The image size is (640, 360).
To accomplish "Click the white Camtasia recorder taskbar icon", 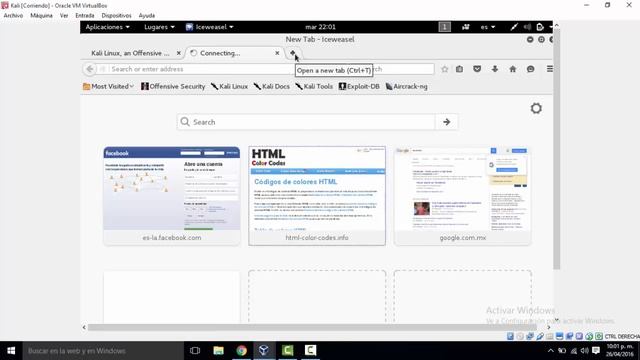I will [x=311, y=351].
